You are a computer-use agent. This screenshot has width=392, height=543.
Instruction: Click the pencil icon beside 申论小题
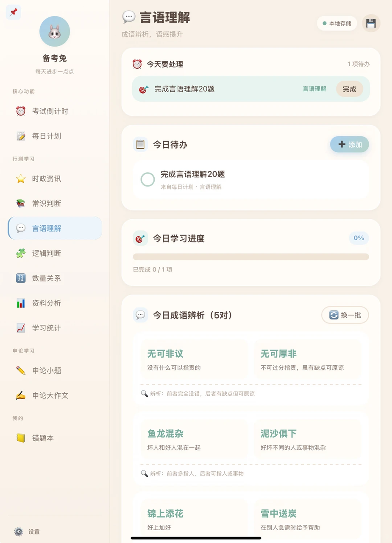click(x=21, y=370)
